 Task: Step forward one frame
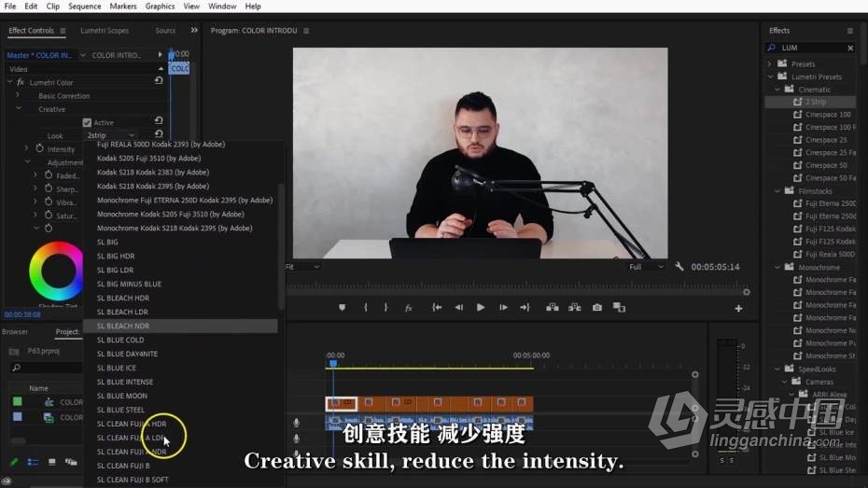(x=503, y=308)
